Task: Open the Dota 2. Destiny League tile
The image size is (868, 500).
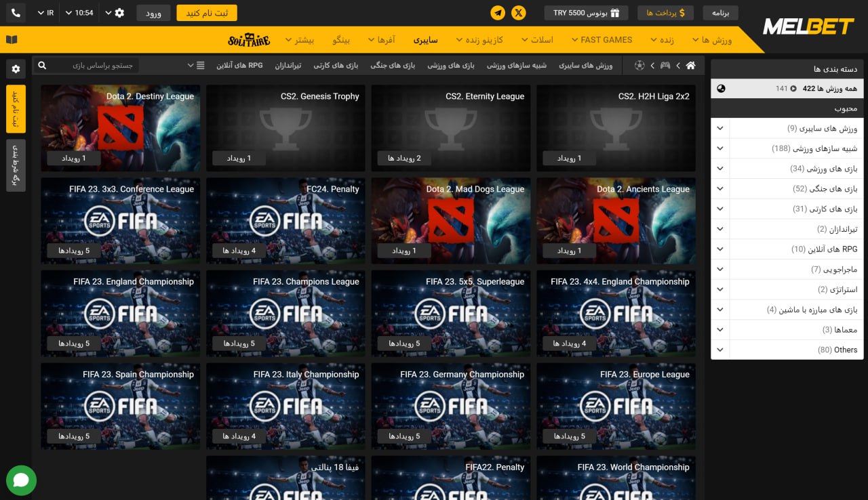Action: [x=121, y=127]
